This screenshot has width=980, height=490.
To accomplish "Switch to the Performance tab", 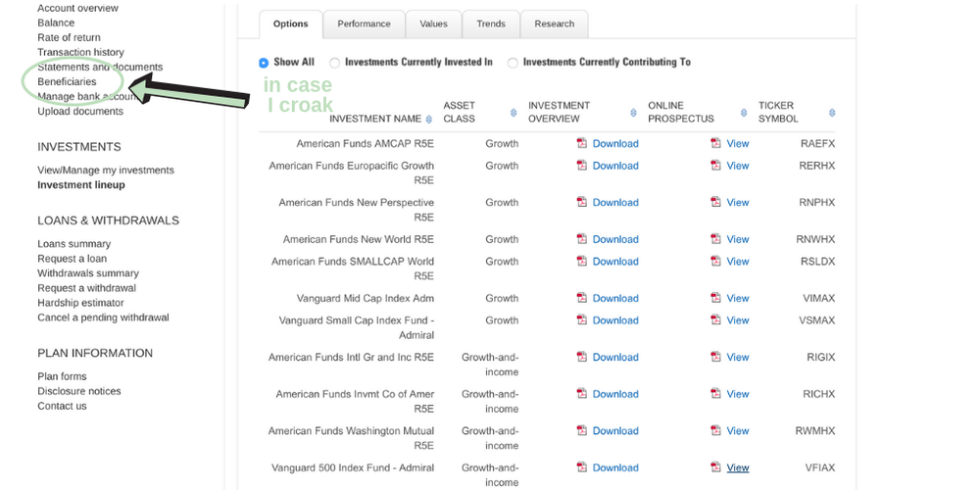I will tap(364, 24).
